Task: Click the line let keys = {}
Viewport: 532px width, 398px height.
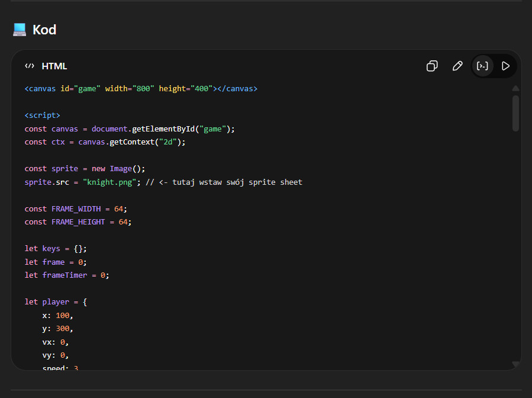Action: (56, 249)
